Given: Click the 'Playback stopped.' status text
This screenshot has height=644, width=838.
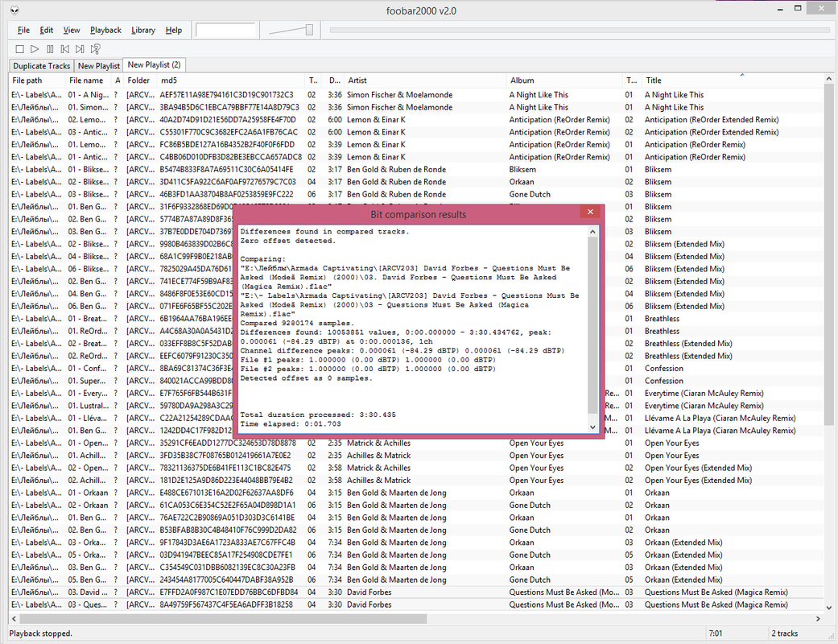Looking at the screenshot, I should (x=40, y=634).
